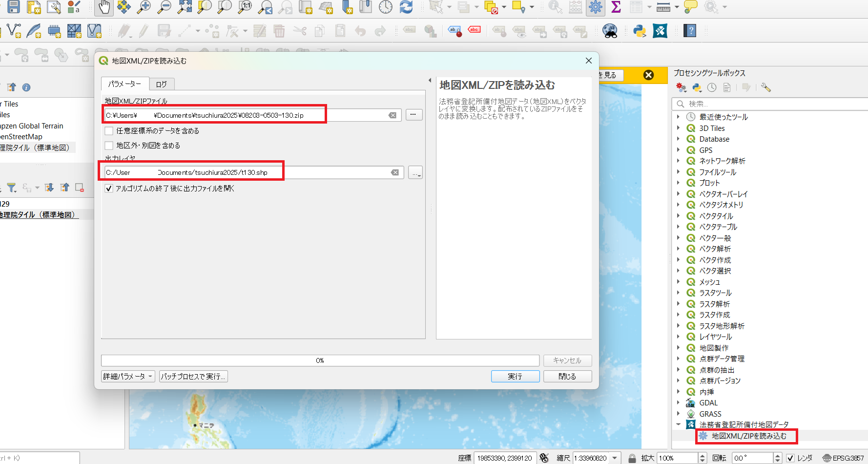
Task: Browse for the output layer file
Action: coord(415,172)
